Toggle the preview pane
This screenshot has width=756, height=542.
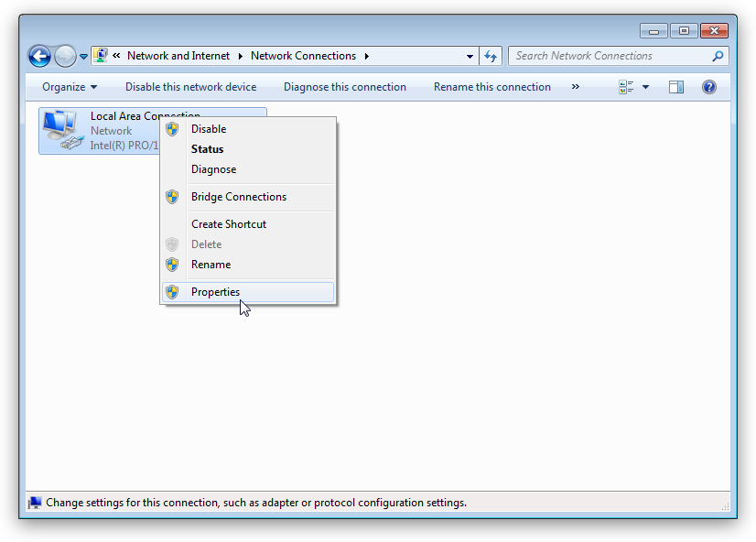pos(676,87)
